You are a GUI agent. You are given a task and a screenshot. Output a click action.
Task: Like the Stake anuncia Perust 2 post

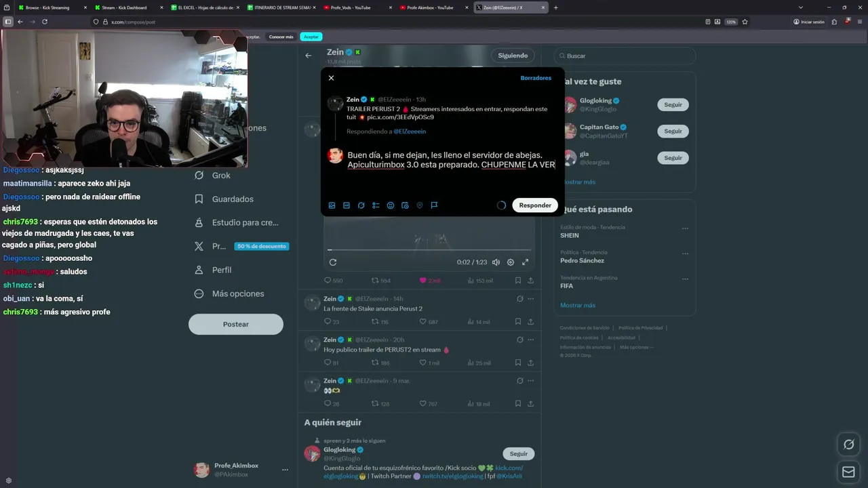(429, 322)
